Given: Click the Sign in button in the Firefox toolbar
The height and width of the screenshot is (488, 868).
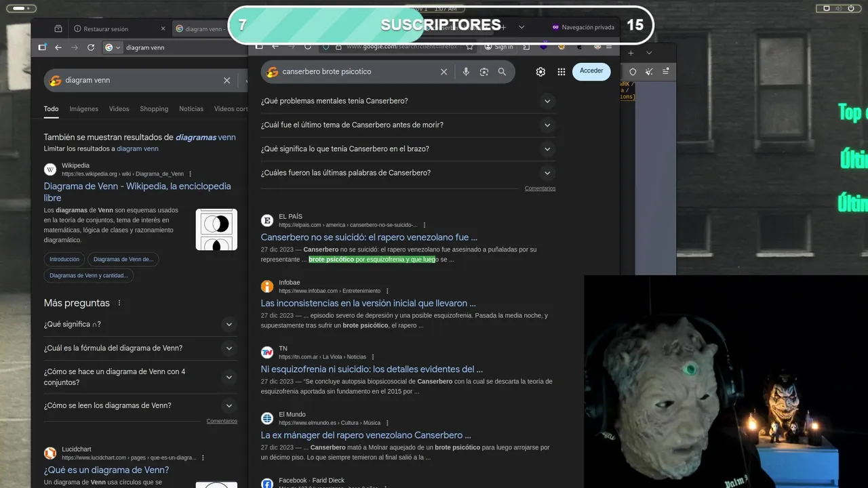Looking at the screenshot, I should (499, 47).
